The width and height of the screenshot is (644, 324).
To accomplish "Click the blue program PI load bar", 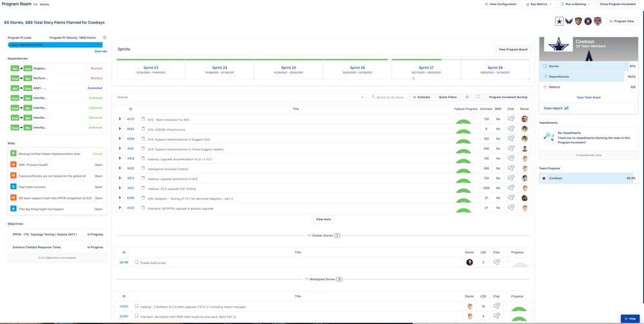I will pyautogui.click(x=55, y=45).
